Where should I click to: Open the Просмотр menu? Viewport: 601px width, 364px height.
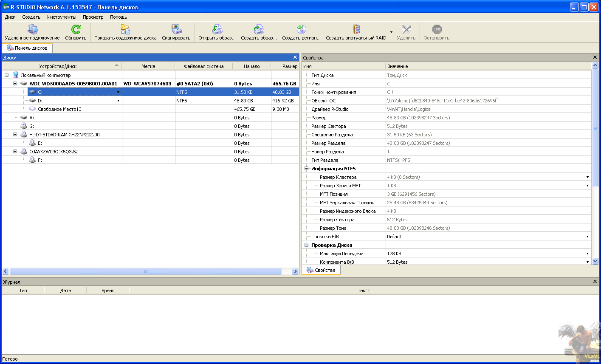(x=93, y=17)
